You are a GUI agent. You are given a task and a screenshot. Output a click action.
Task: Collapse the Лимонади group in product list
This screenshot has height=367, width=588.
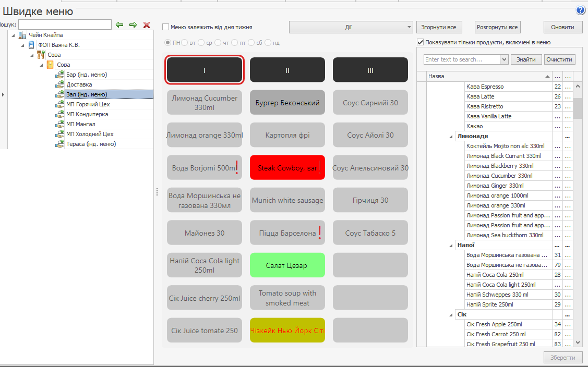pyautogui.click(x=451, y=136)
